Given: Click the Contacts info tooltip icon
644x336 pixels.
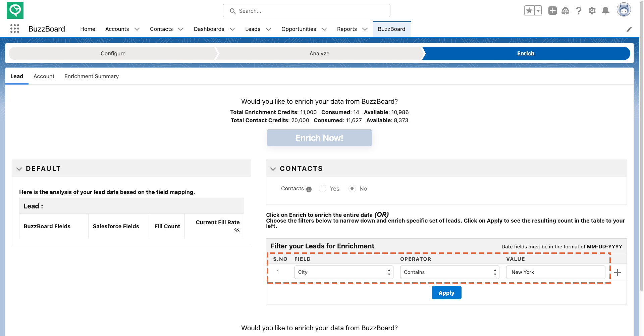Looking at the screenshot, I should (x=309, y=189).
